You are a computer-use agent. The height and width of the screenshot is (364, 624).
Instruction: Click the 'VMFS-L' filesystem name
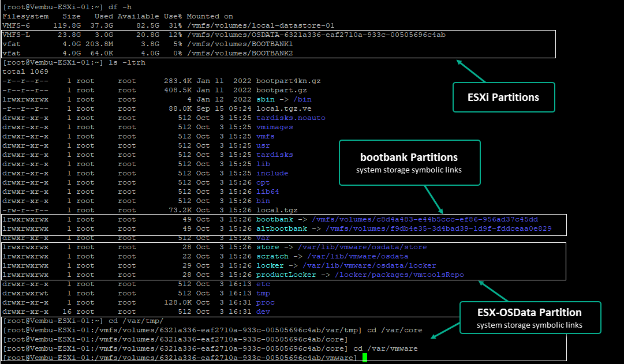(x=16, y=35)
